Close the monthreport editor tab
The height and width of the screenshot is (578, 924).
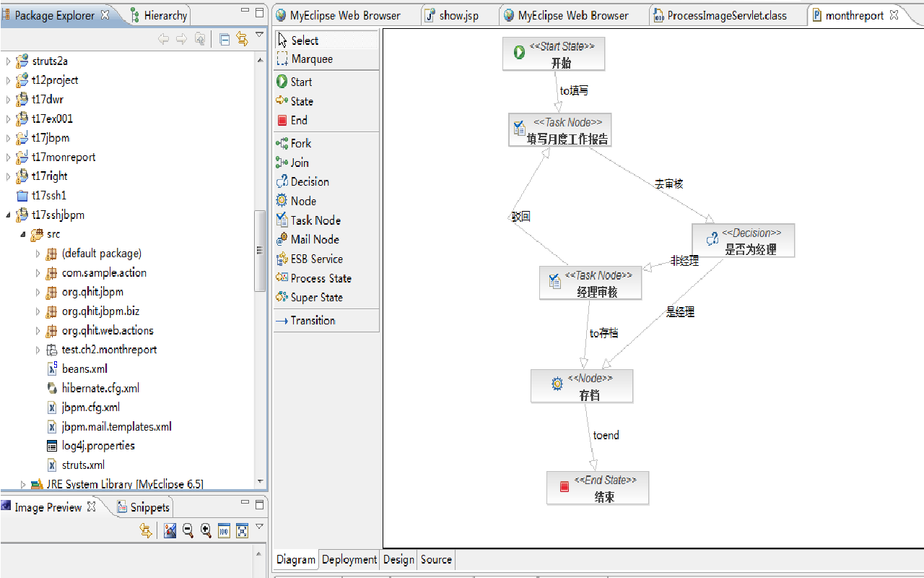tap(894, 14)
